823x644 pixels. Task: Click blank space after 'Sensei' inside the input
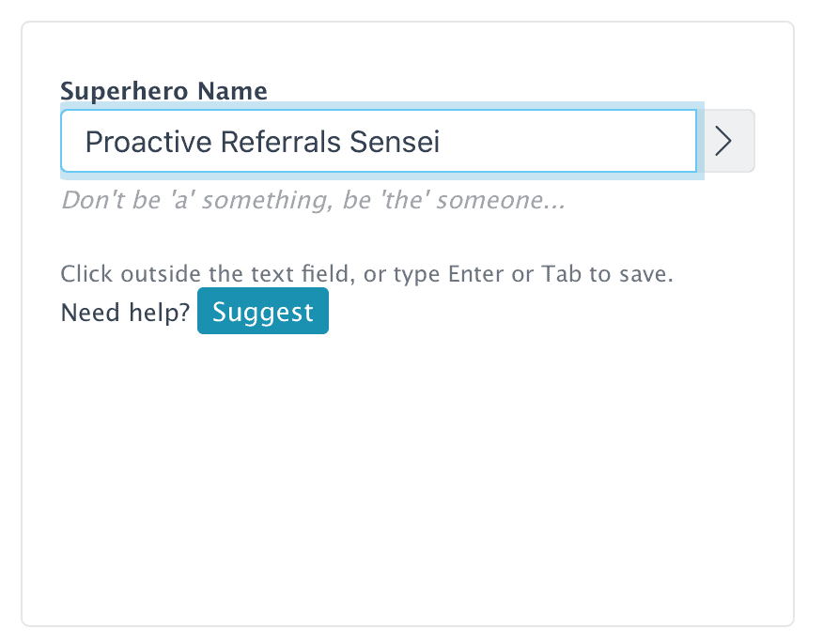567,142
